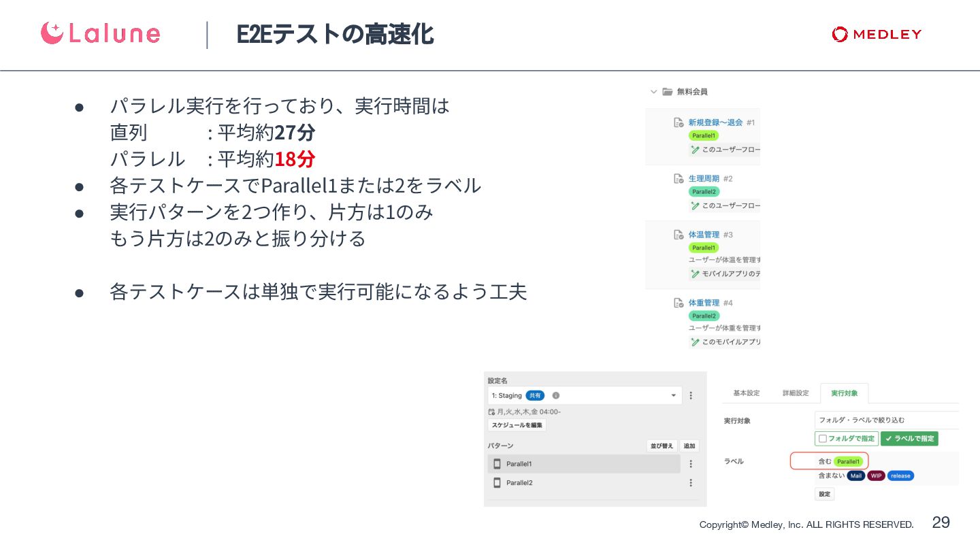Open the 生理周期 test case link
The width and height of the screenshot is (980, 551).
(x=704, y=178)
